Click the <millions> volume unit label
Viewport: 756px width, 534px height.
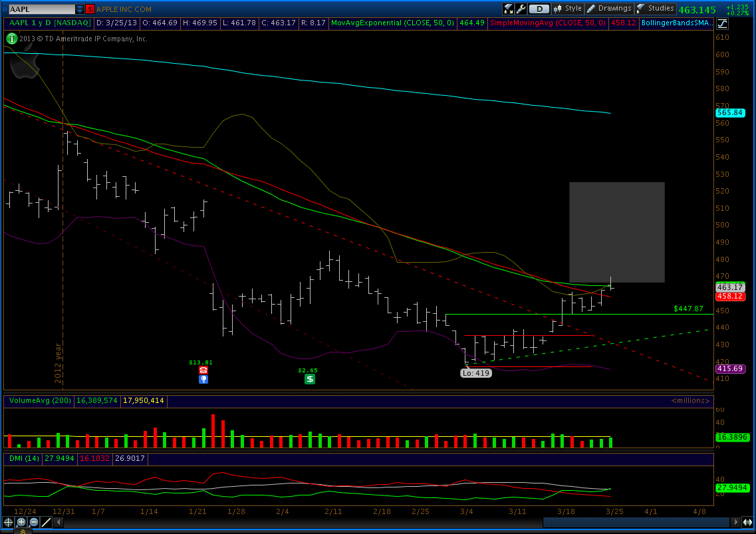pos(690,400)
